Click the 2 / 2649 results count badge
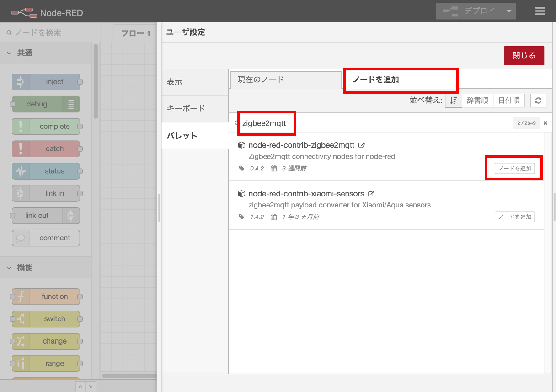The image size is (556, 392). coord(527,123)
